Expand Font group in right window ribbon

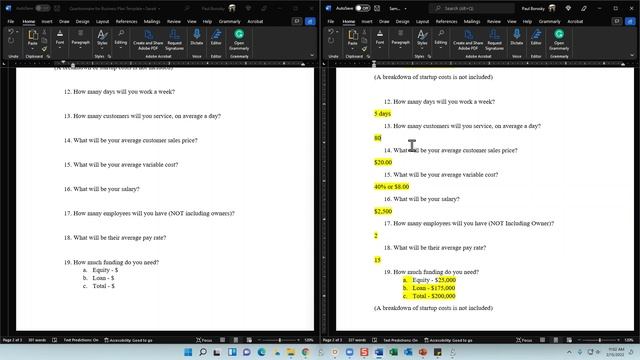coord(380,39)
